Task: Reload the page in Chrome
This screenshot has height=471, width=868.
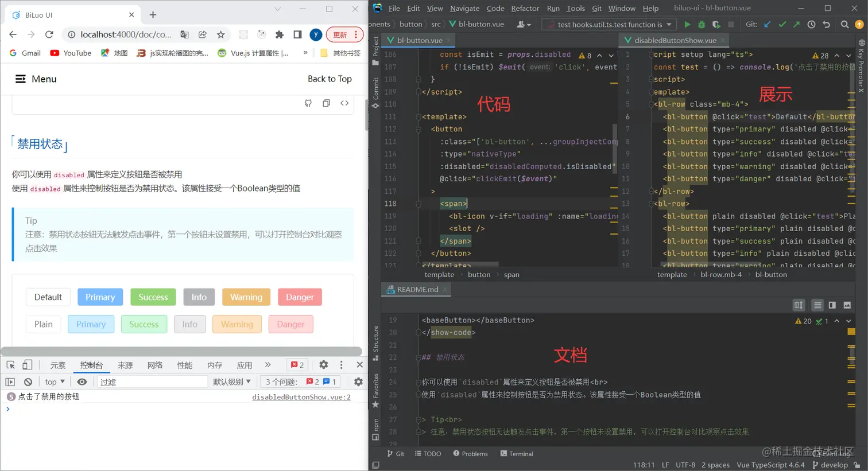Action: (49, 34)
